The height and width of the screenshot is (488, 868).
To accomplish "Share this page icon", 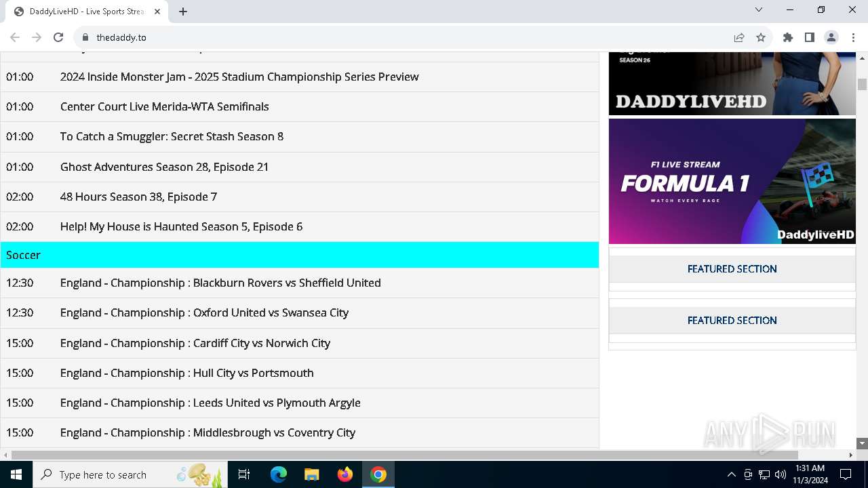I will 739,37.
